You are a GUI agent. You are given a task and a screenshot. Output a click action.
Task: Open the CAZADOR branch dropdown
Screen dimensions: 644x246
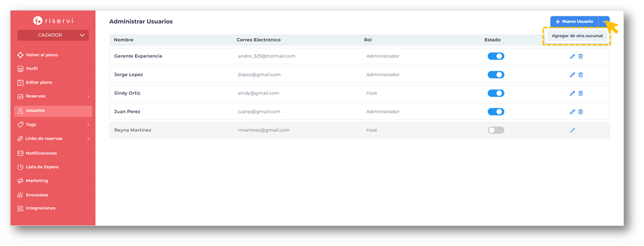tap(53, 35)
